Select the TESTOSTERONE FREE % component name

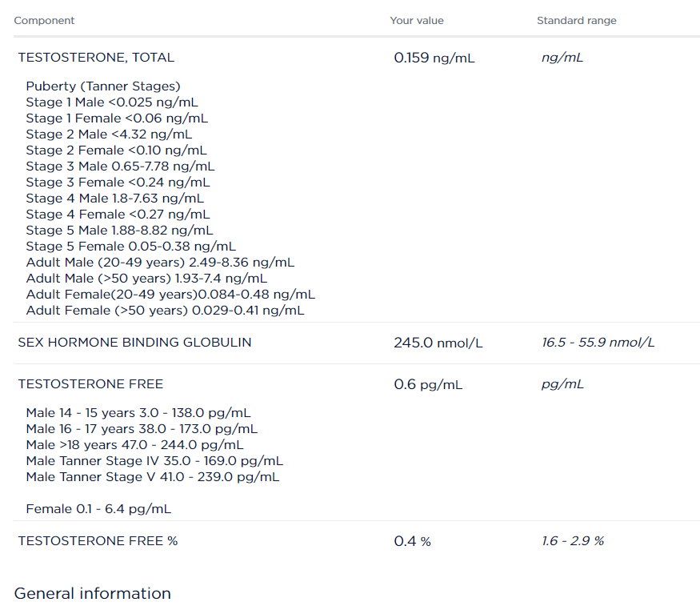[98, 541]
